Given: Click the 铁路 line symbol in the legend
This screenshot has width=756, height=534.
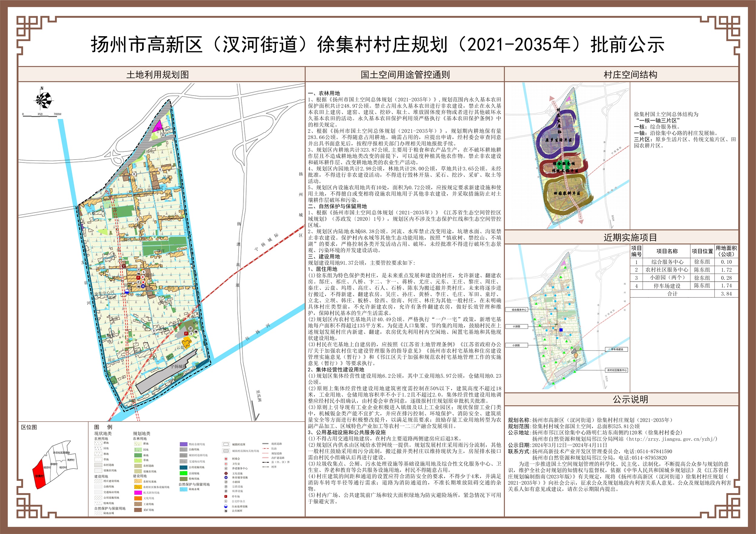Looking at the screenshot, I should point(266,448).
